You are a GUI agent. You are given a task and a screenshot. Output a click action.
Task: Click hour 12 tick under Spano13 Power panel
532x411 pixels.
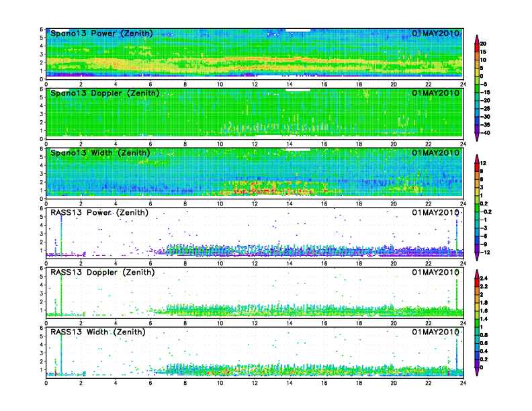point(255,85)
